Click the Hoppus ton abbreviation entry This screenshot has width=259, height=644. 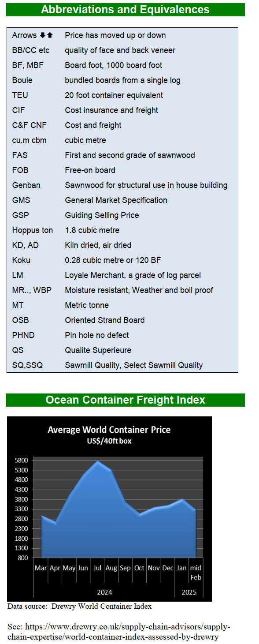tap(33, 230)
